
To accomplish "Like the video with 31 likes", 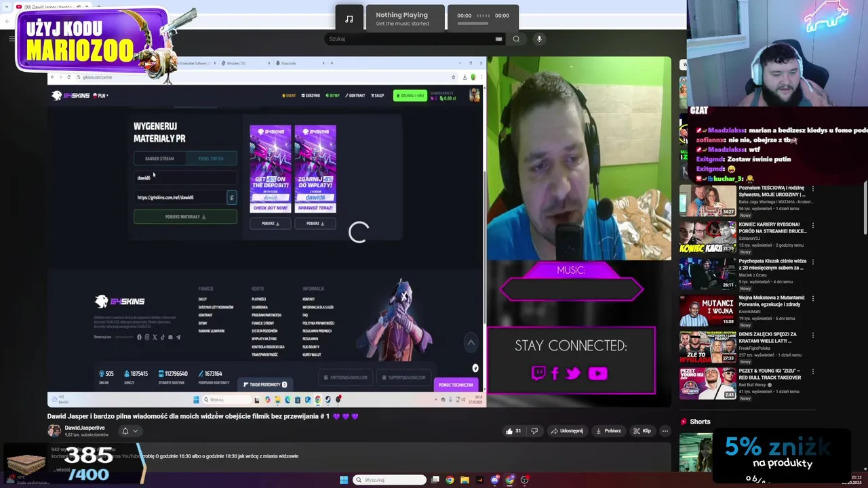I will pyautogui.click(x=514, y=430).
